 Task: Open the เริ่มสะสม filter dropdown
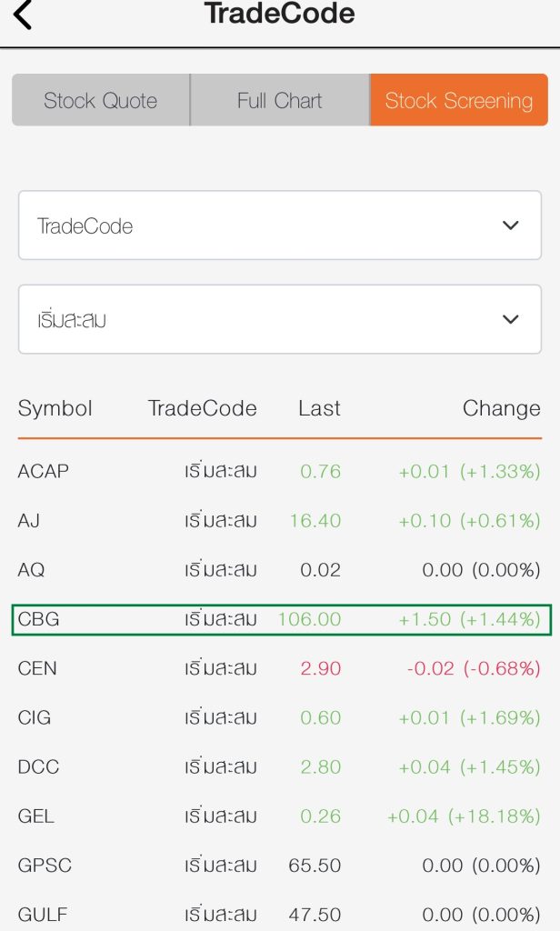(x=280, y=319)
